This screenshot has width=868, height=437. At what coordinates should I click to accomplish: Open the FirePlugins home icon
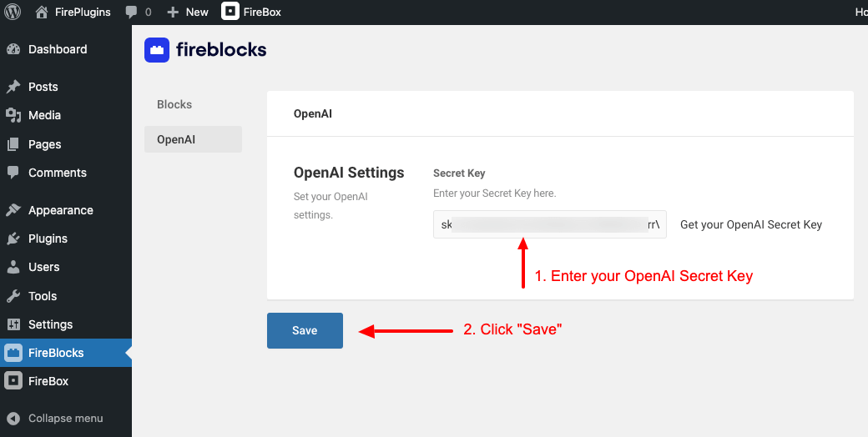[x=42, y=12]
